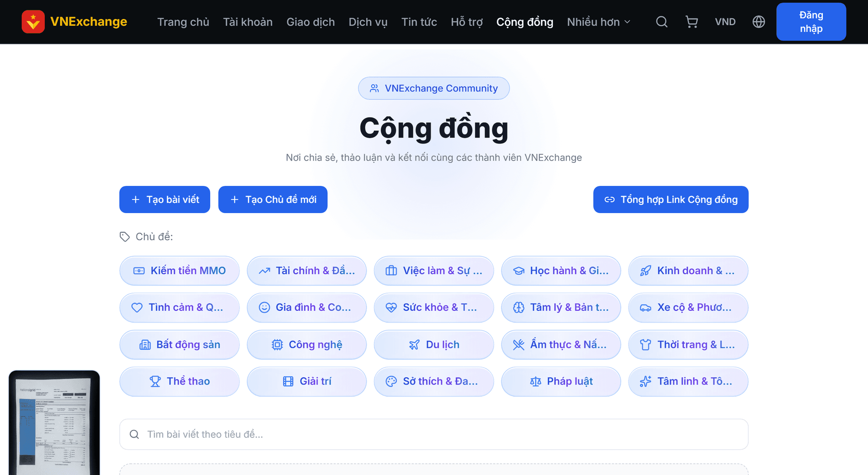Open Giao dịch in the navbar
The width and height of the screenshot is (868, 475).
point(311,22)
